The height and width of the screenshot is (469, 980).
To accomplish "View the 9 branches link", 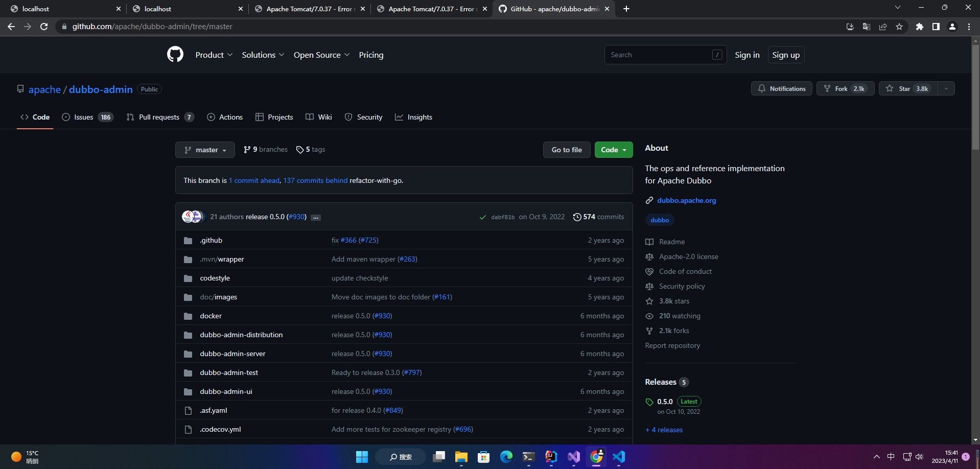I will (x=266, y=149).
